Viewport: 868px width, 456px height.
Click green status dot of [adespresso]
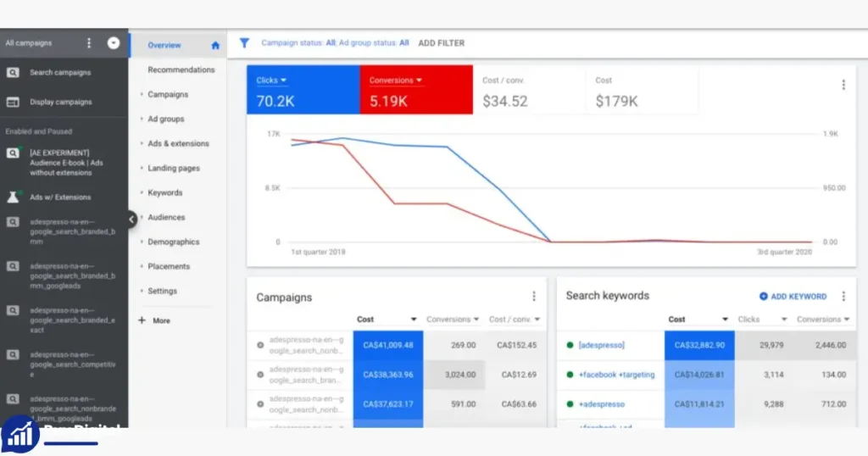tap(570, 345)
